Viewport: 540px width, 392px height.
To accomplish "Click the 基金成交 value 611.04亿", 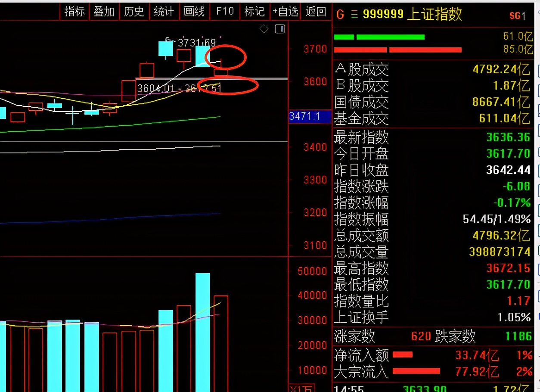I will tap(505, 118).
